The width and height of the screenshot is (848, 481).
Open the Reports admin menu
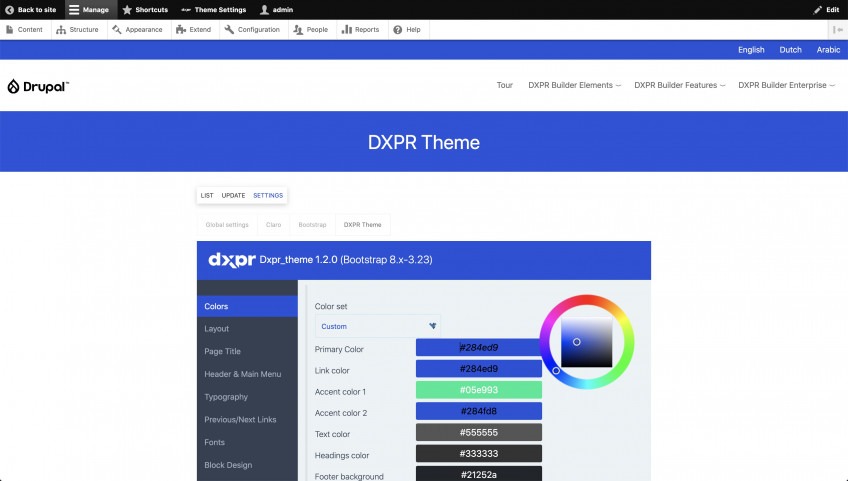tap(360, 30)
